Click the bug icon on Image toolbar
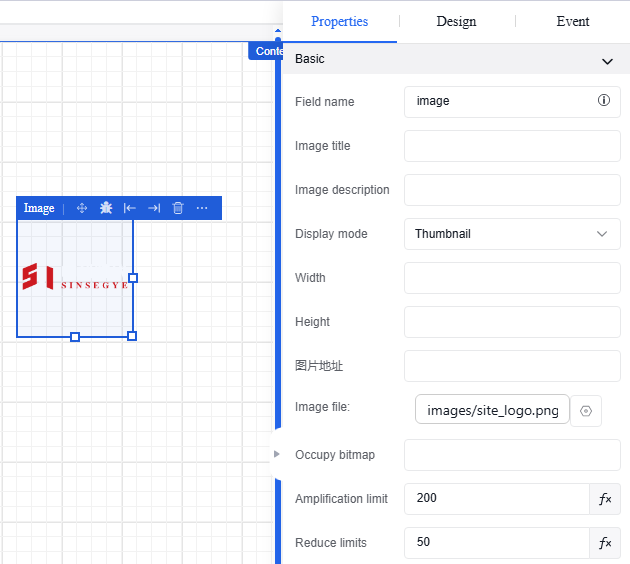The height and width of the screenshot is (564, 630). pos(106,208)
